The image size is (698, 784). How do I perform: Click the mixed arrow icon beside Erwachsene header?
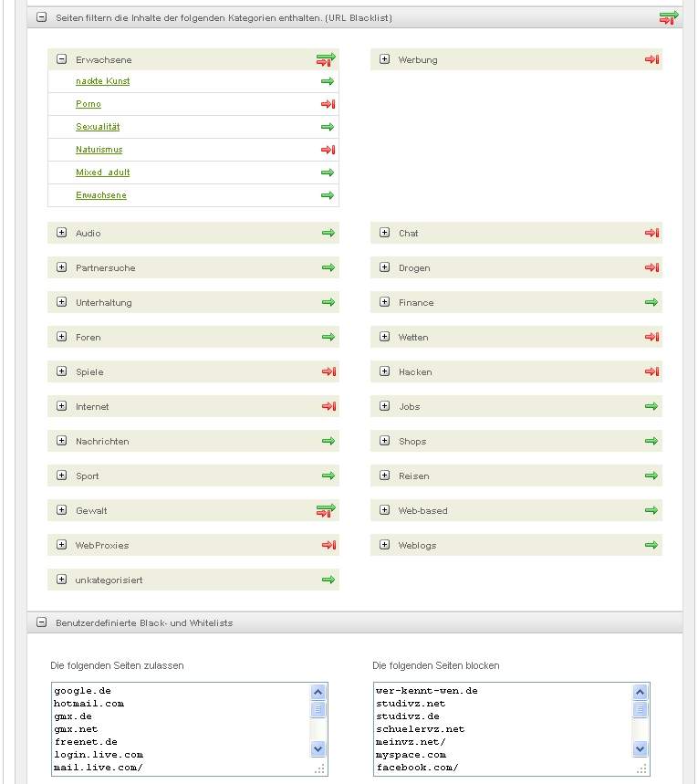(326, 59)
